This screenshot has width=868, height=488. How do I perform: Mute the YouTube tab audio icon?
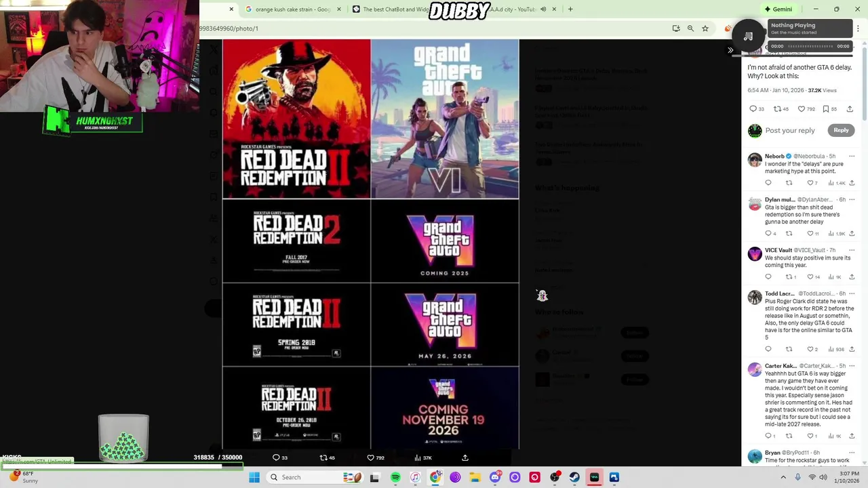click(543, 9)
